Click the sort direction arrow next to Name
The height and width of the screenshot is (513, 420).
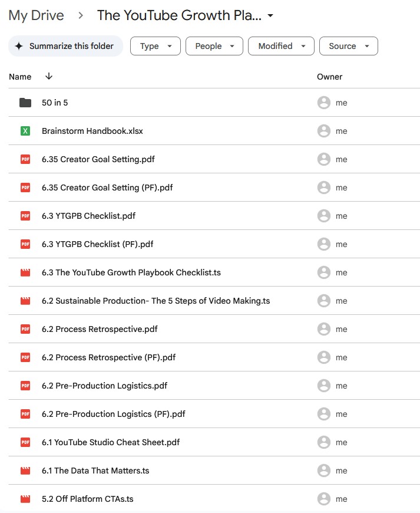click(x=49, y=77)
